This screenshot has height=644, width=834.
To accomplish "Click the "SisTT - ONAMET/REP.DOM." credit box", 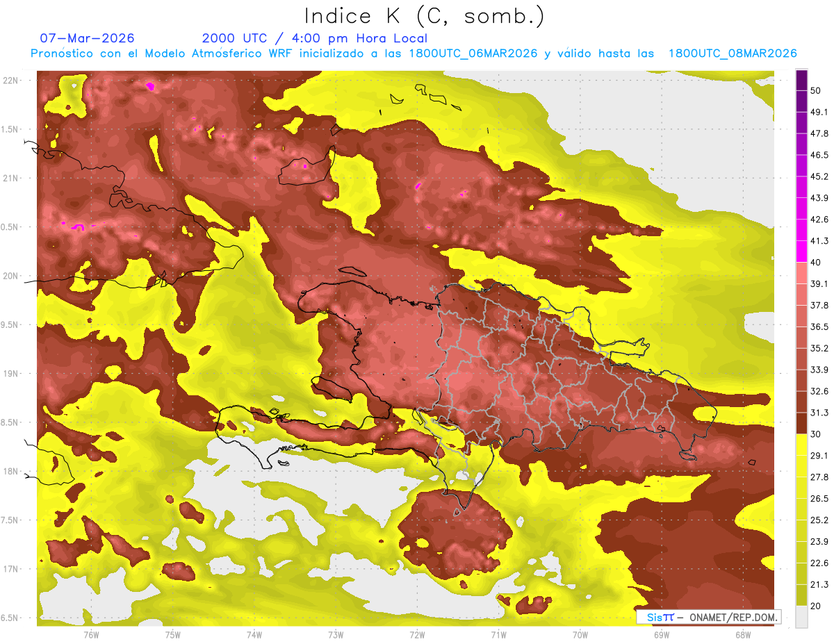I will click(709, 617).
